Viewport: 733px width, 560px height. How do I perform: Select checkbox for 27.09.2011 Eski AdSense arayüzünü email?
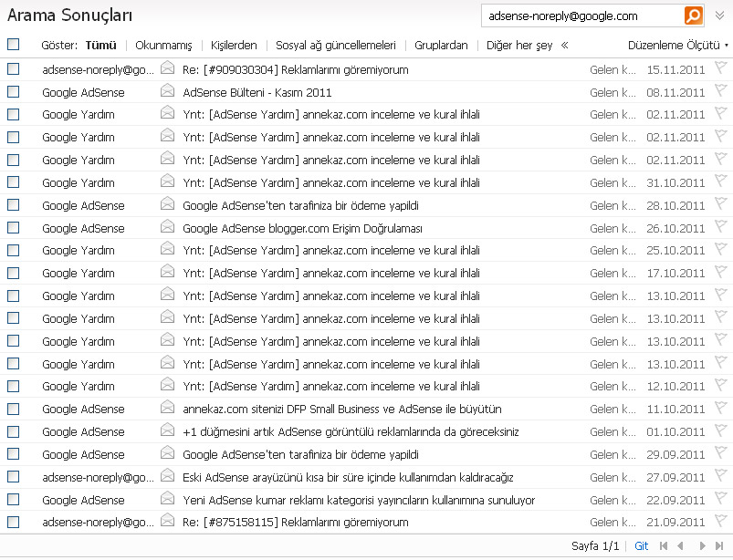point(13,477)
